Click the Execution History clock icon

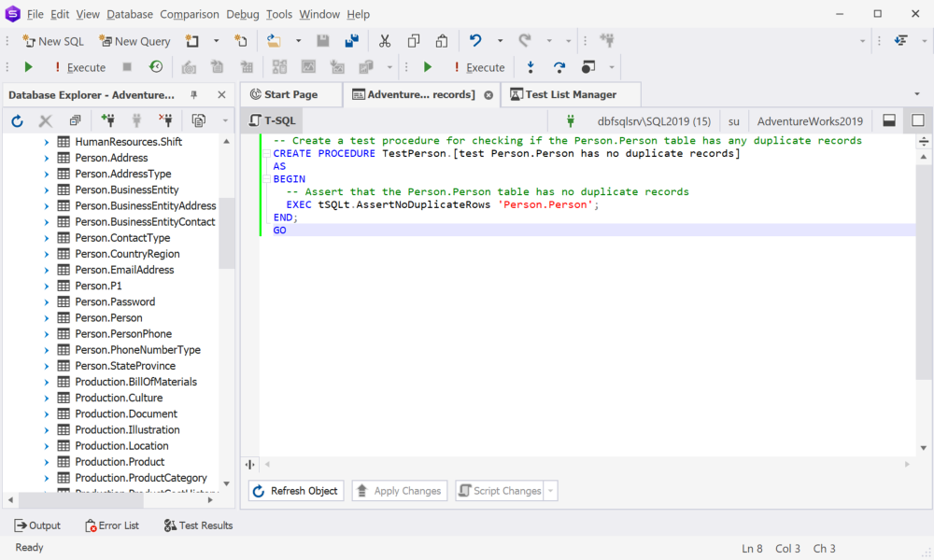point(156,66)
